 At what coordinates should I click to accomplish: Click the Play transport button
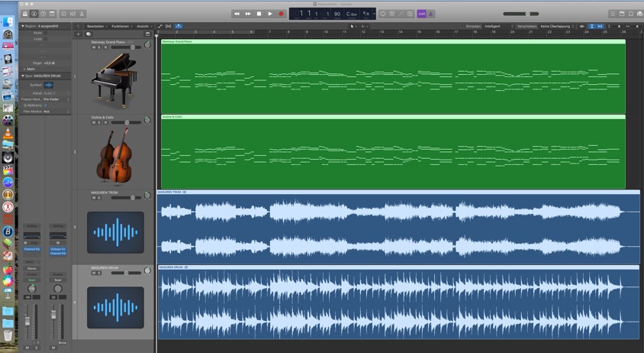[x=270, y=14]
